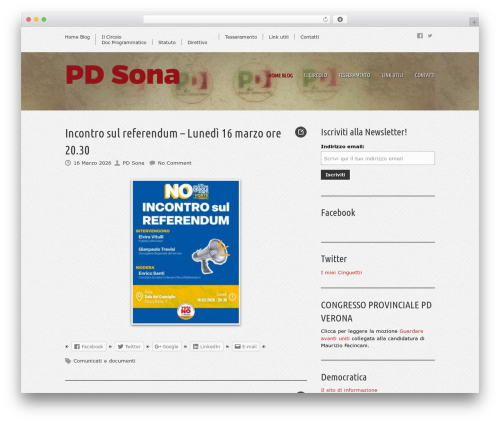
Task: Open the Facebook icon in top bar
Action: pyautogui.click(x=420, y=36)
